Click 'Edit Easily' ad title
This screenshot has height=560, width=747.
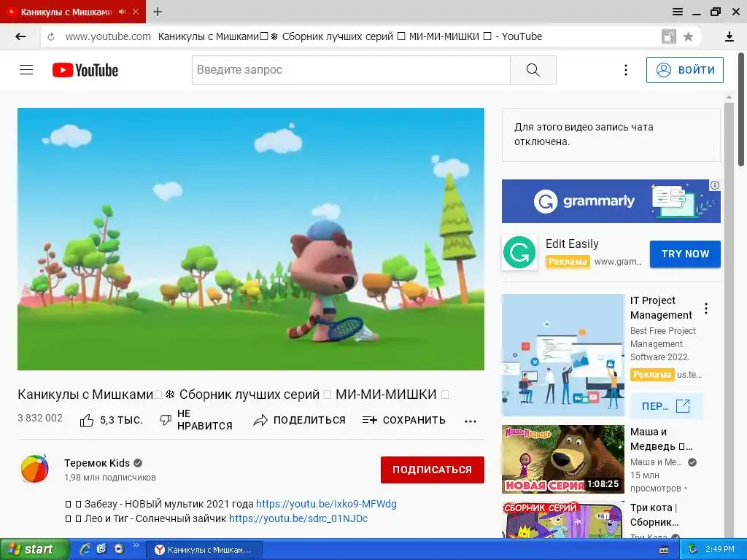[x=572, y=244]
